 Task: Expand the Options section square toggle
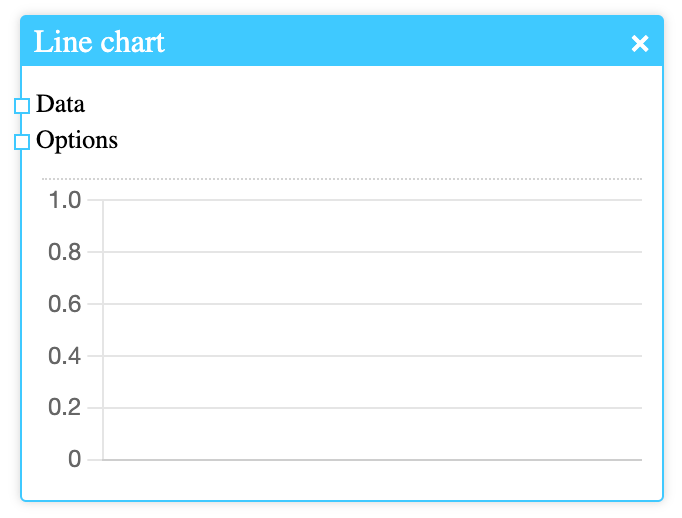click(x=22, y=142)
